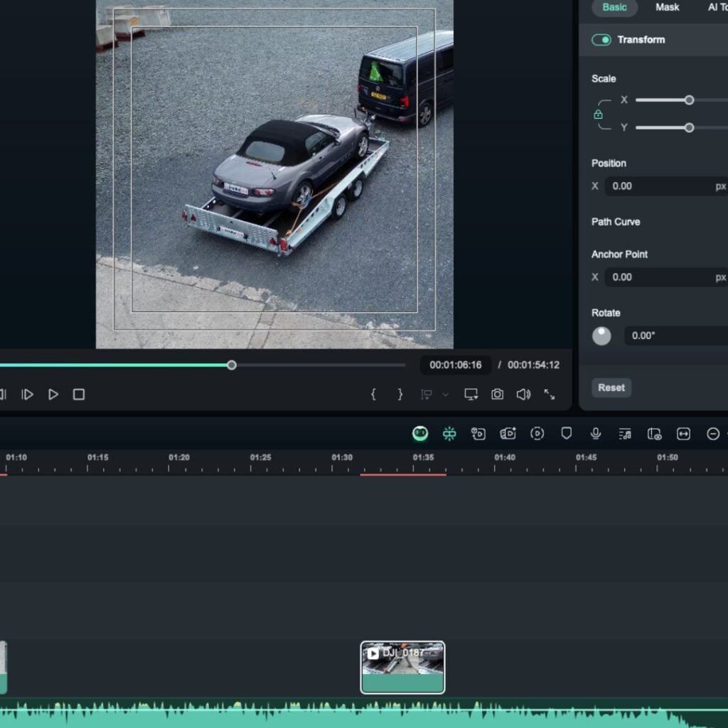Viewport: 728px width, 728px height.
Task: Click the marker shield icon
Action: (x=567, y=434)
